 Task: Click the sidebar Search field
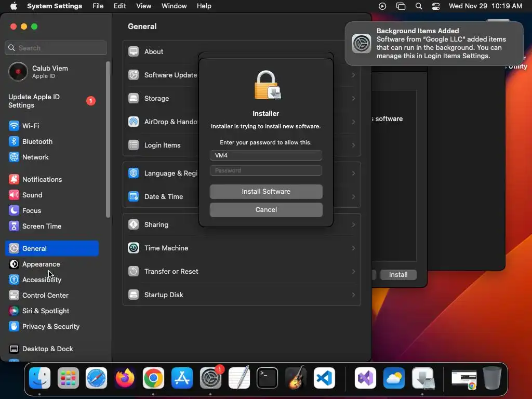[56, 48]
